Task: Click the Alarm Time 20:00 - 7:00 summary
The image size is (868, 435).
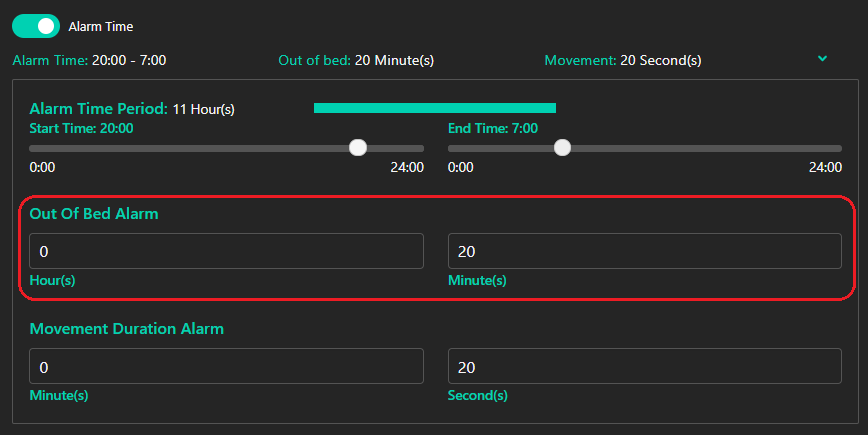Action: pyautogui.click(x=89, y=60)
